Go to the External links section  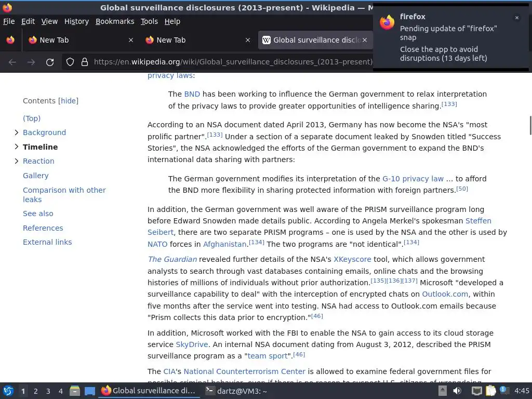coord(47,242)
